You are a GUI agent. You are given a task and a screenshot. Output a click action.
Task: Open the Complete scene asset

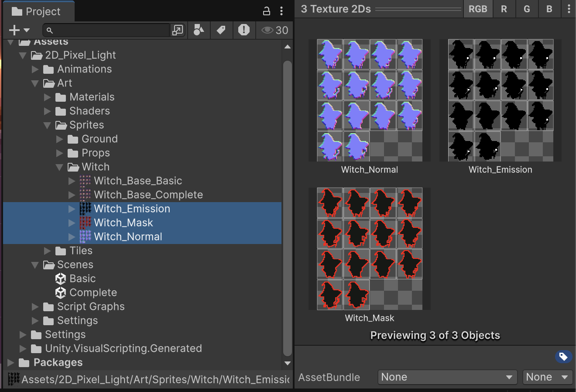(93, 292)
